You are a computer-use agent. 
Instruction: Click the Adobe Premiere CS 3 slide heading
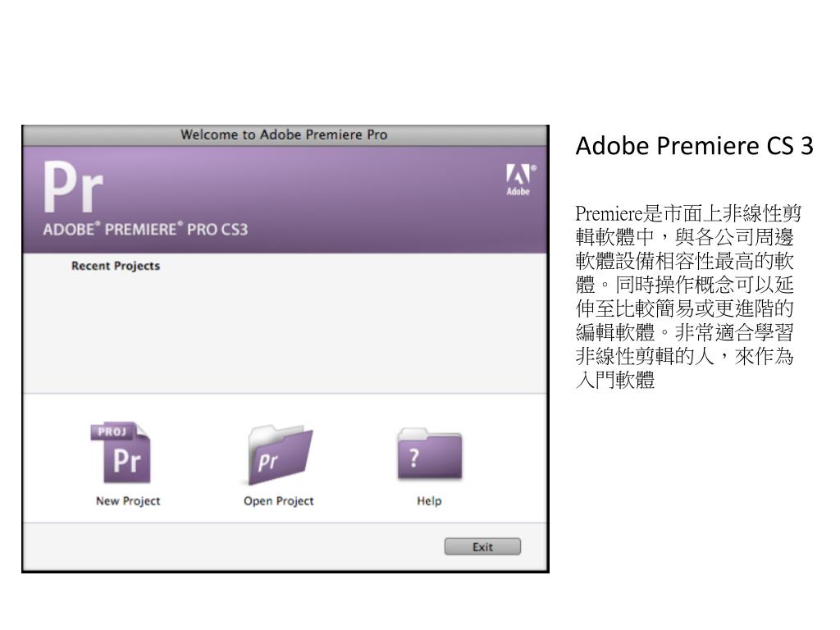694,146
